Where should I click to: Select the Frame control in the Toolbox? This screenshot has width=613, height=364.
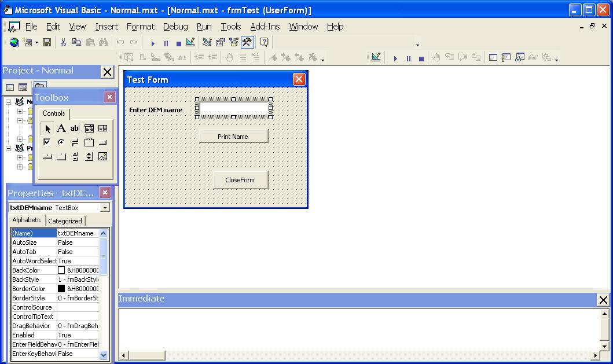tap(89, 142)
